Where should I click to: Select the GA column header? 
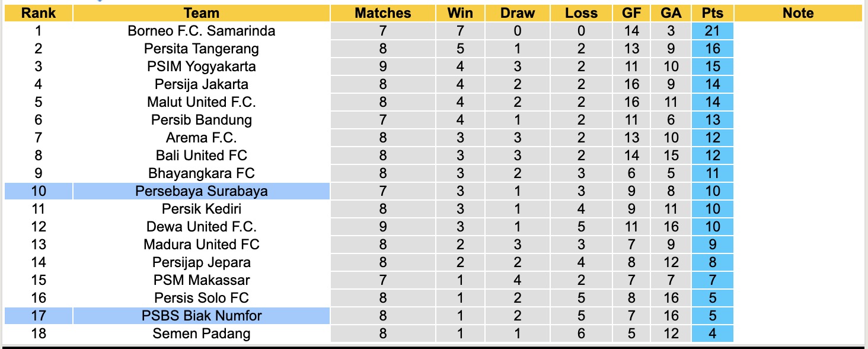(x=671, y=13)
